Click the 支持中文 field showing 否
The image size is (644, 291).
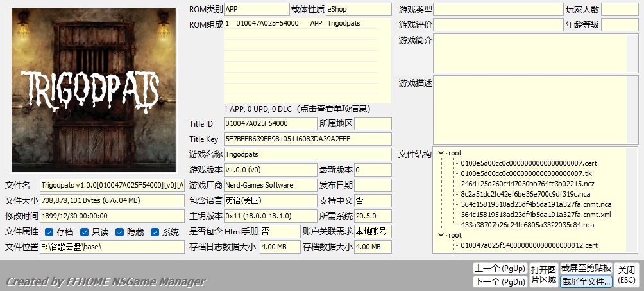[x=373, y=200]
